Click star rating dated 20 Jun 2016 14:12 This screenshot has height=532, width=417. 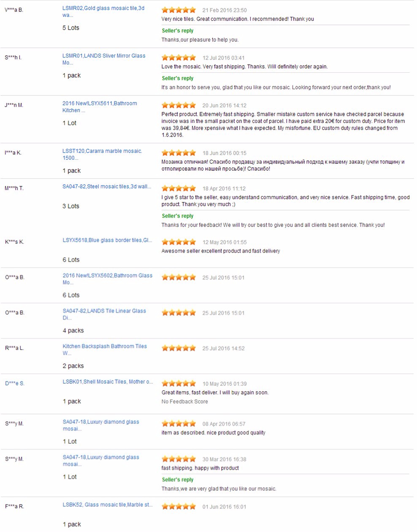click(x=179, y=106)
